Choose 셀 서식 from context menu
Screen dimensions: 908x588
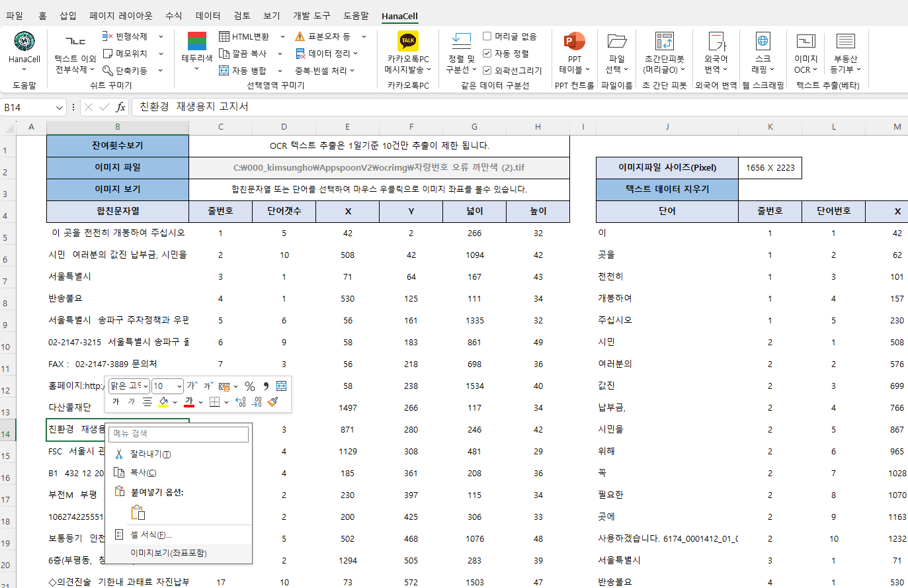click(180, 534)
